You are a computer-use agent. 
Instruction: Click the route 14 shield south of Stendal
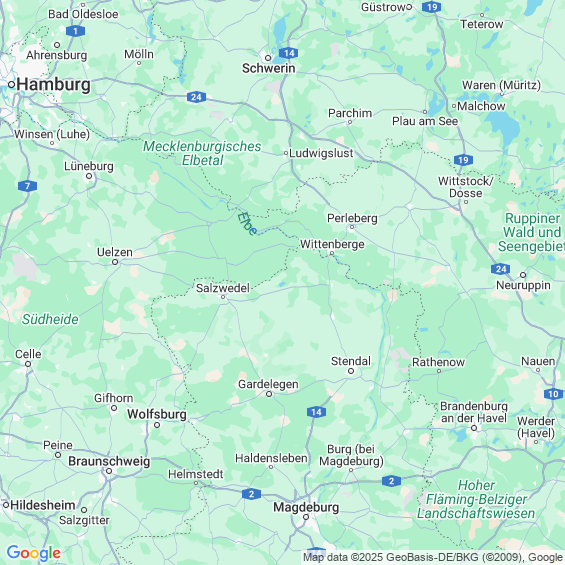pyautogui.click(x=316, y=412)
